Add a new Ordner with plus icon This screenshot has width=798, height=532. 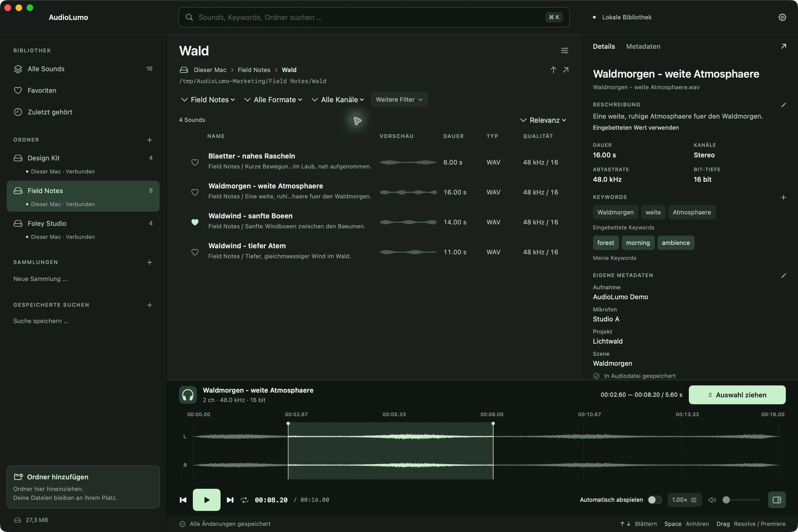click(x=150, y=140)
